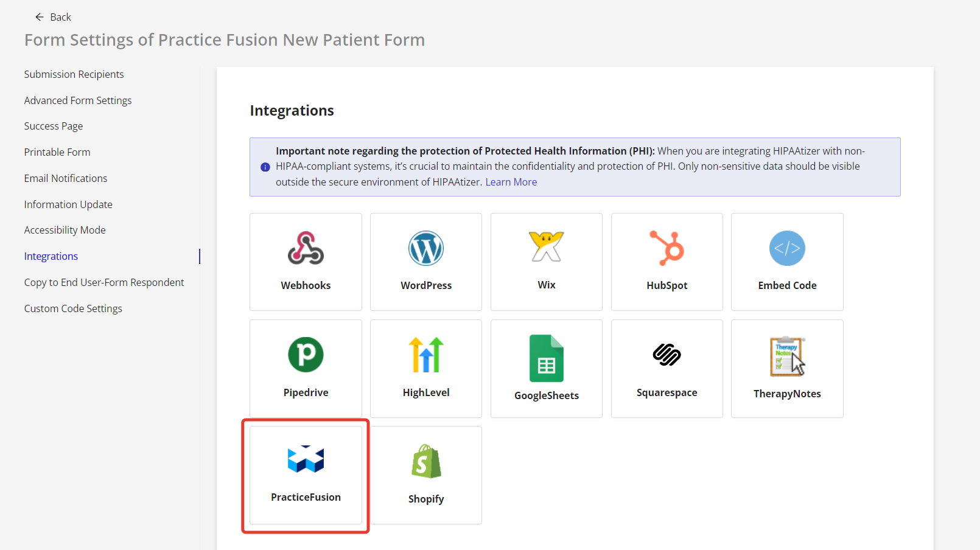Choose the Wix integration icon

click(546, 246)
